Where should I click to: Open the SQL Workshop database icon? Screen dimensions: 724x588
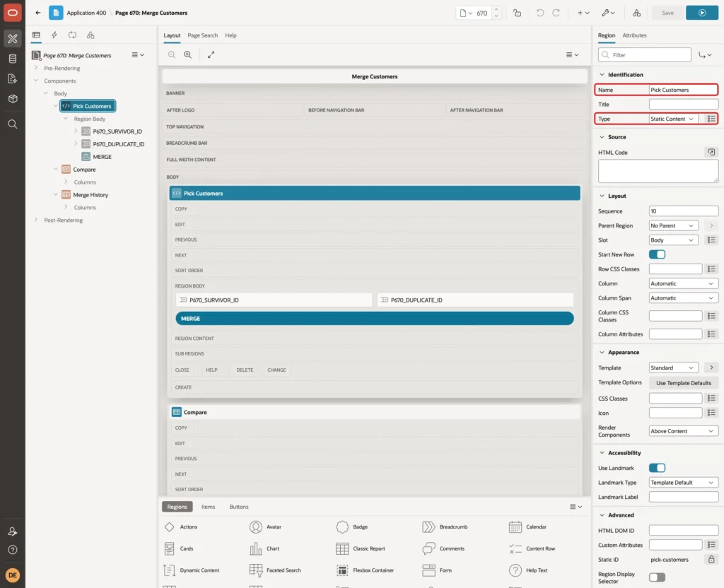13,59
